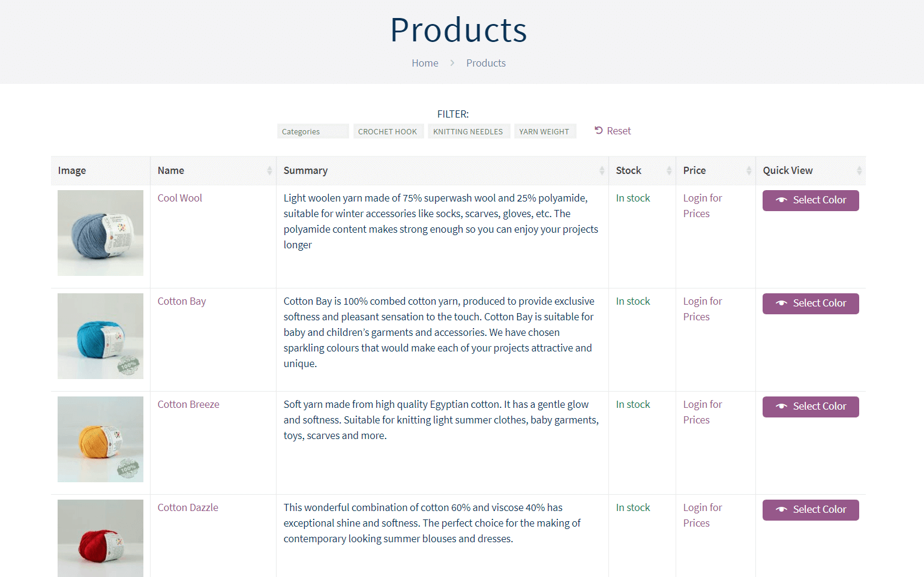Expand the Crochet Hook filter
Screen dimensions: 924x577
click(388, 131)
